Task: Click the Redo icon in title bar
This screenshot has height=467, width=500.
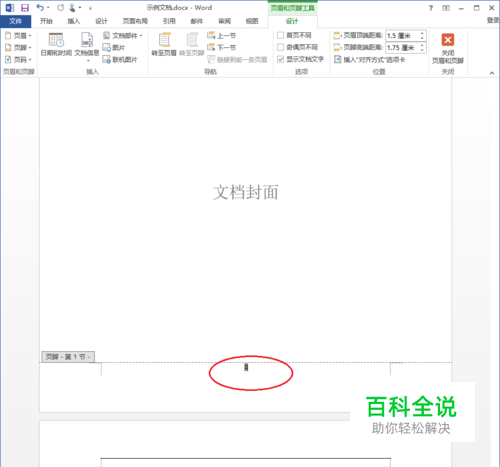Action: pos(60,7)
